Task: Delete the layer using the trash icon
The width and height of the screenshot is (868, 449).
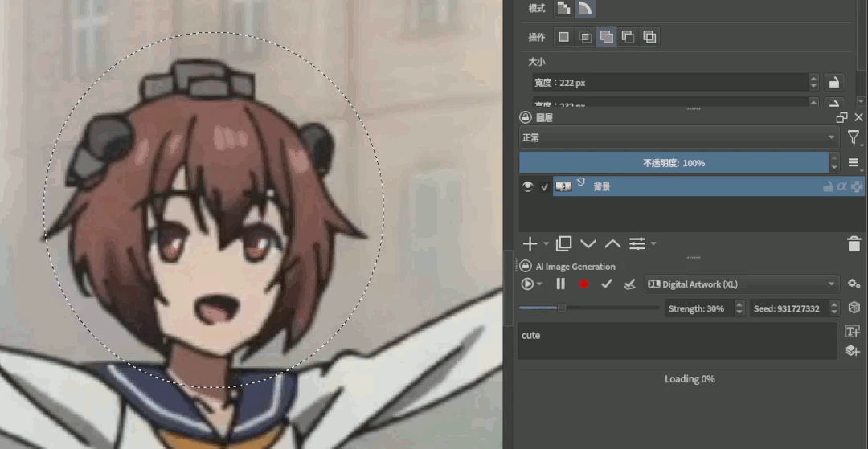Action: coord(854,243)
